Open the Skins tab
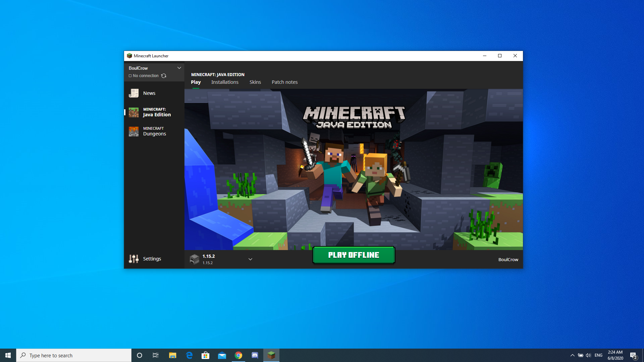 255,82
